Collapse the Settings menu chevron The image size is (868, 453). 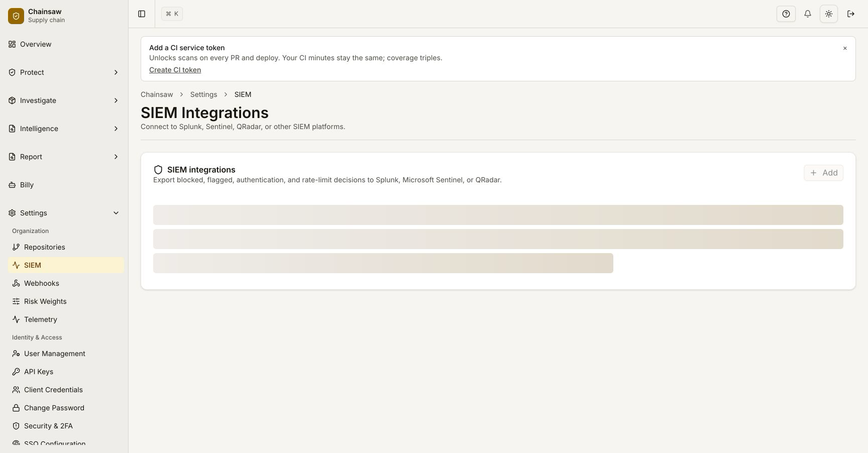[116, 213]
